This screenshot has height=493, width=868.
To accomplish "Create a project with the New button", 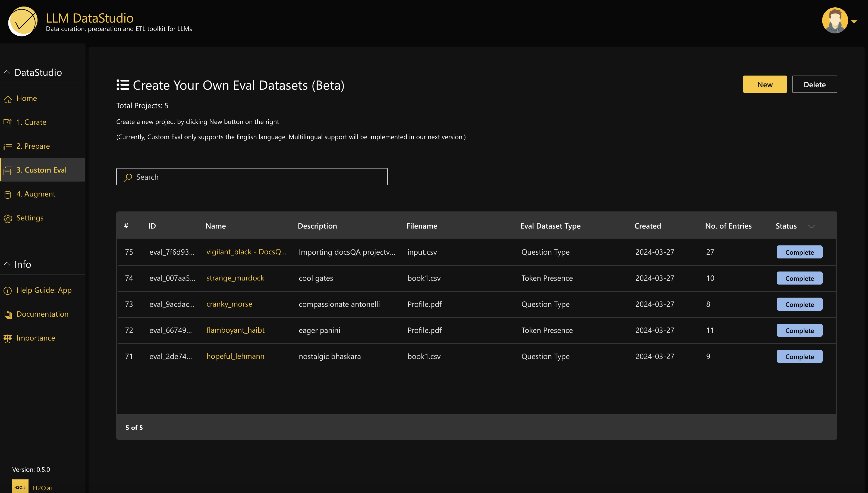I will [x=765, y=84].
